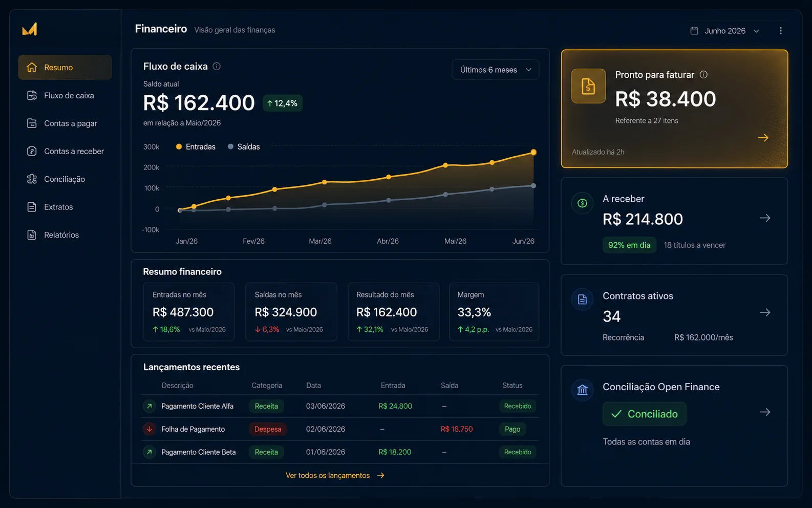Click the Jun/26 Entradas data point on chart

click(x=533, y=152)
